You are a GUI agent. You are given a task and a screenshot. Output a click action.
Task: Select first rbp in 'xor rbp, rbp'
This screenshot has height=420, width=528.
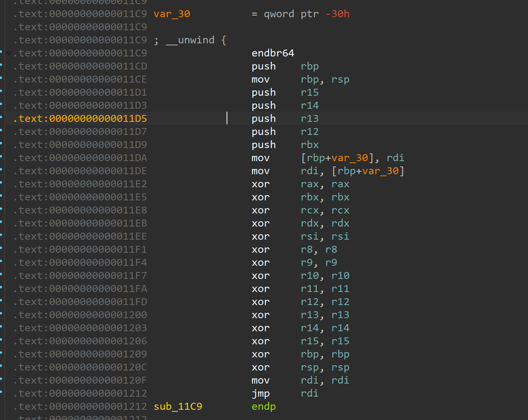310,354
